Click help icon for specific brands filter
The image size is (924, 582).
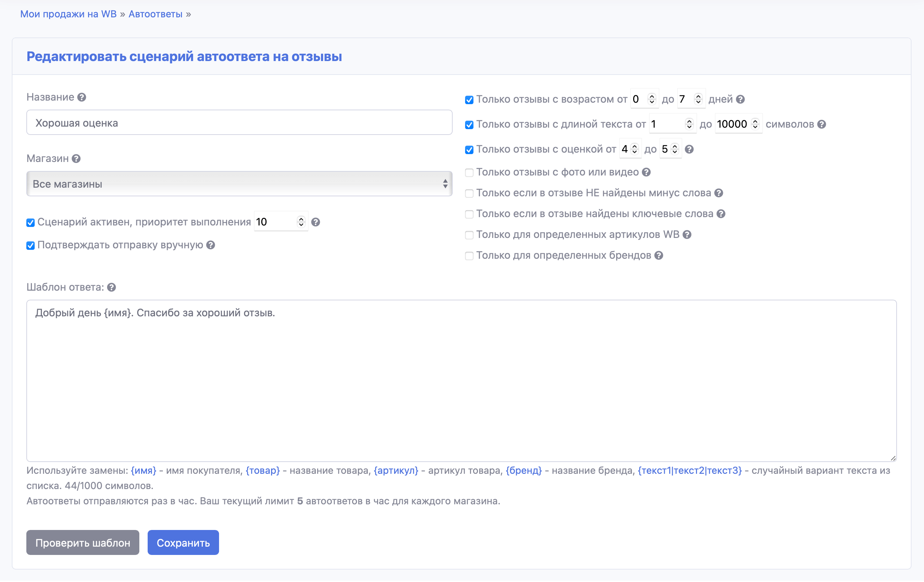coord(659,255)
